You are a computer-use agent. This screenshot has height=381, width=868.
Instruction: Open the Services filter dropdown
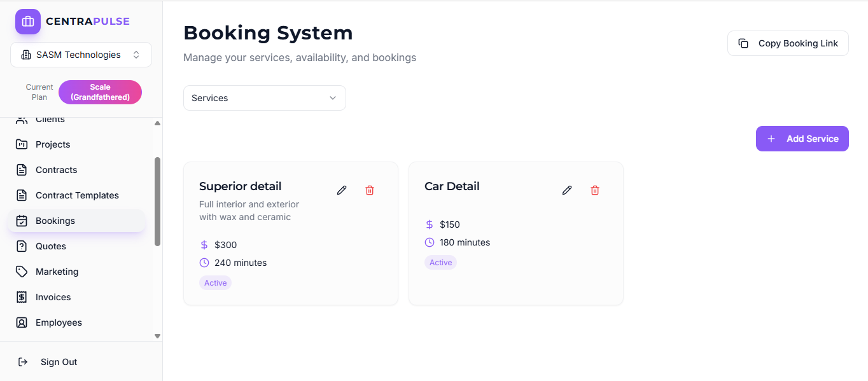tap(264, 97)
